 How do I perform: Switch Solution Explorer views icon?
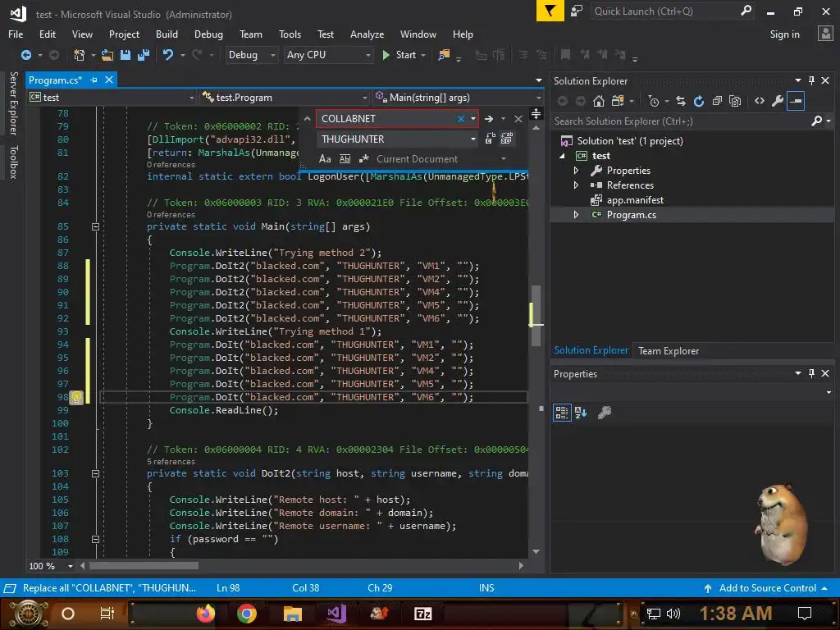617,101
